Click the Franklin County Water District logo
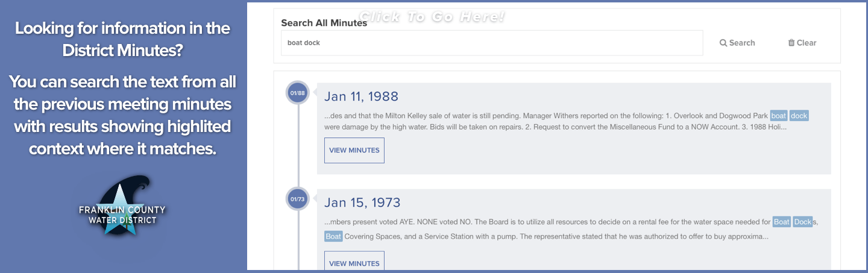The image size is (868, 273). coord(122,206)
